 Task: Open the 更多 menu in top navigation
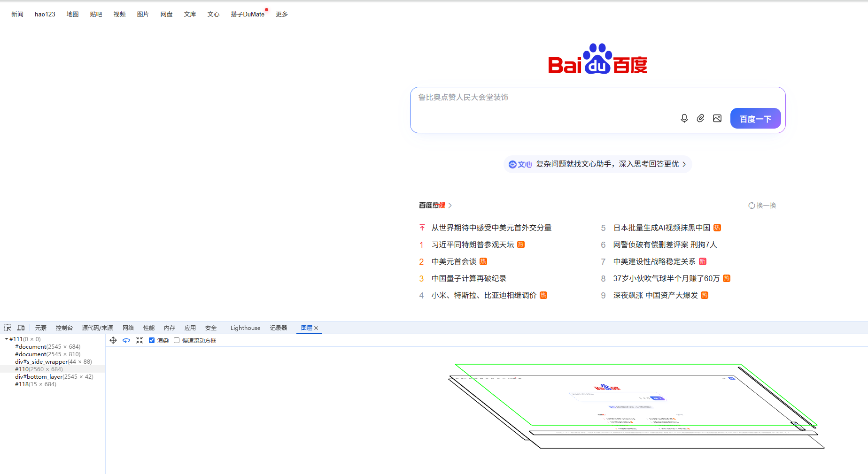pyautogui.click(x=282, y=14)
